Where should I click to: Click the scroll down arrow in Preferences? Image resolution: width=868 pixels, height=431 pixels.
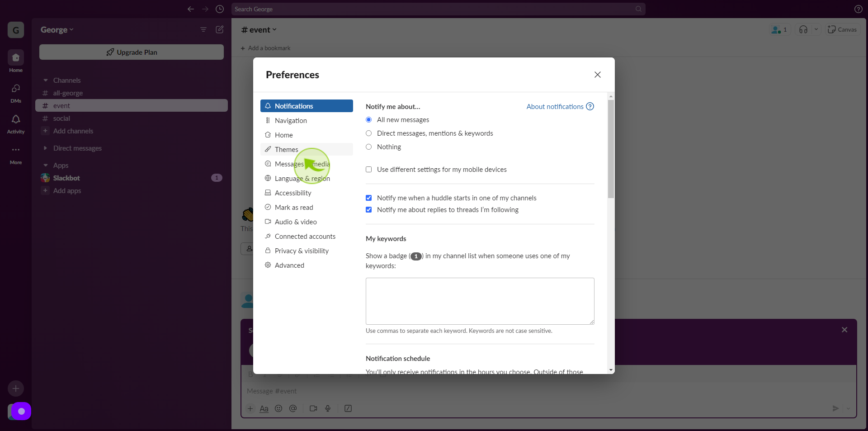pyautogui.click(x=611, y=370)
